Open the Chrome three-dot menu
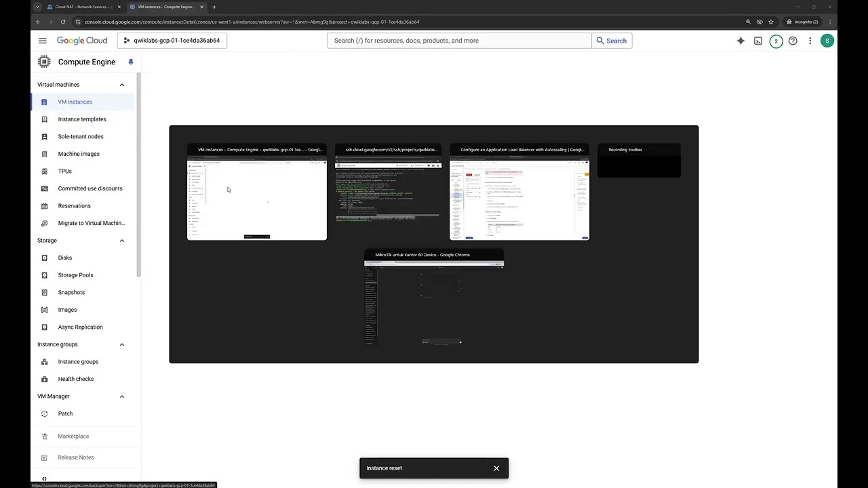This screenshot has width=868, height=488. click(830, 22)
